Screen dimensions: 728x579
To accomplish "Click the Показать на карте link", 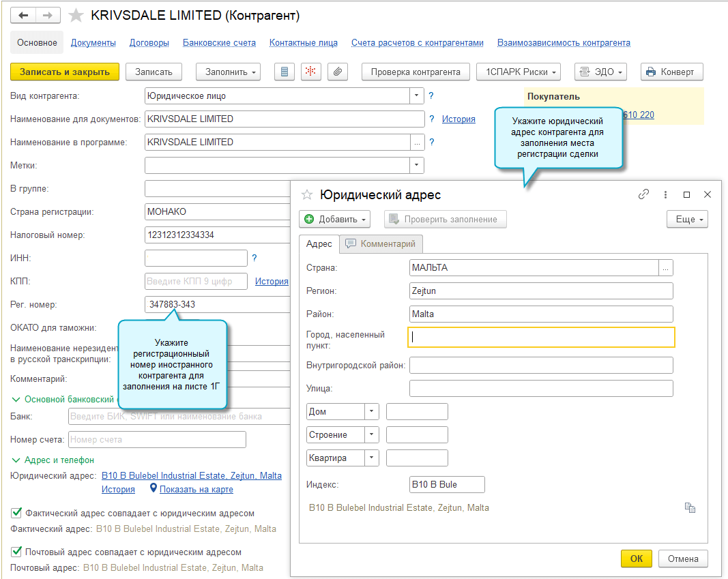I will (196, 489).
